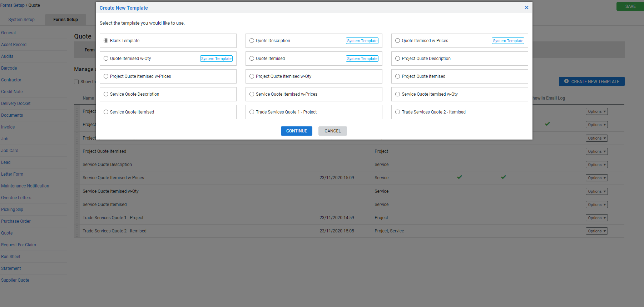Image resolution: width=644 pixels, height=307 pixels.
Task: Click the green checkmark in Service Quote Itemised w-Prices row
Action: click(x=459, y=177)
